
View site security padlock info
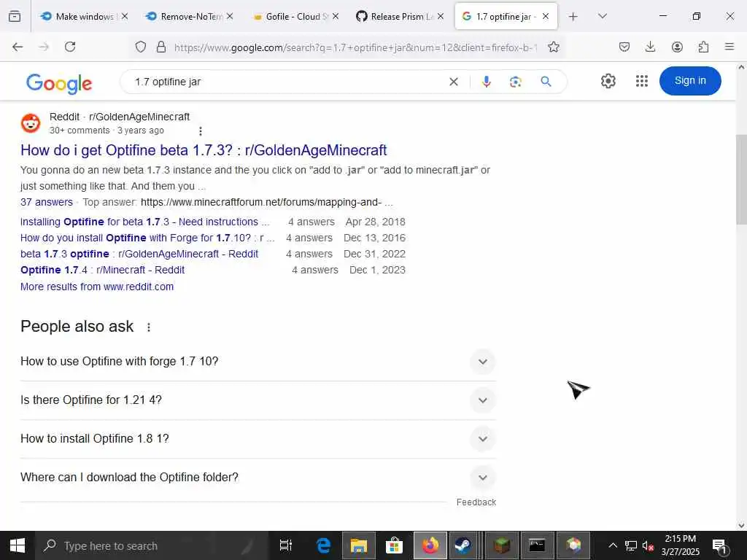161,47
